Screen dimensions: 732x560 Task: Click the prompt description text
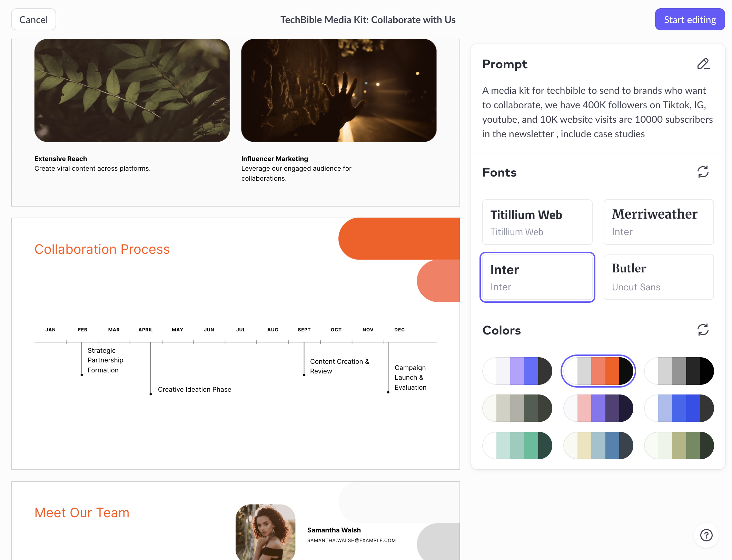click(597, 112)
